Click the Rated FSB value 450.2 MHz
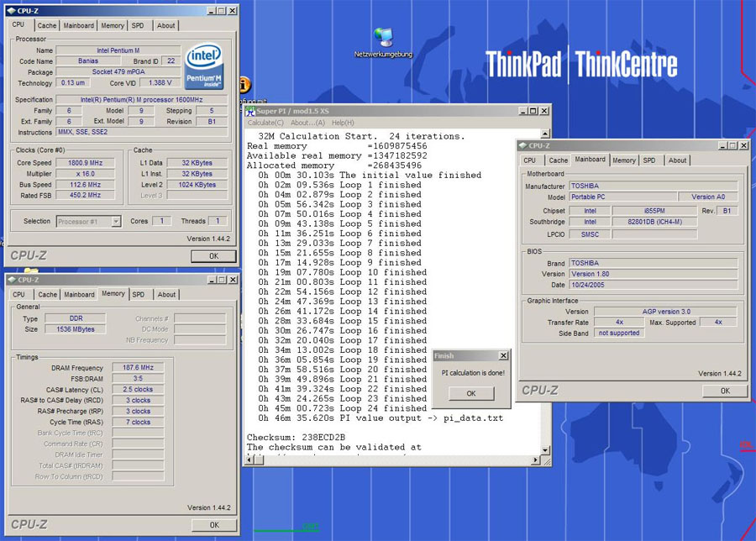 85,195
